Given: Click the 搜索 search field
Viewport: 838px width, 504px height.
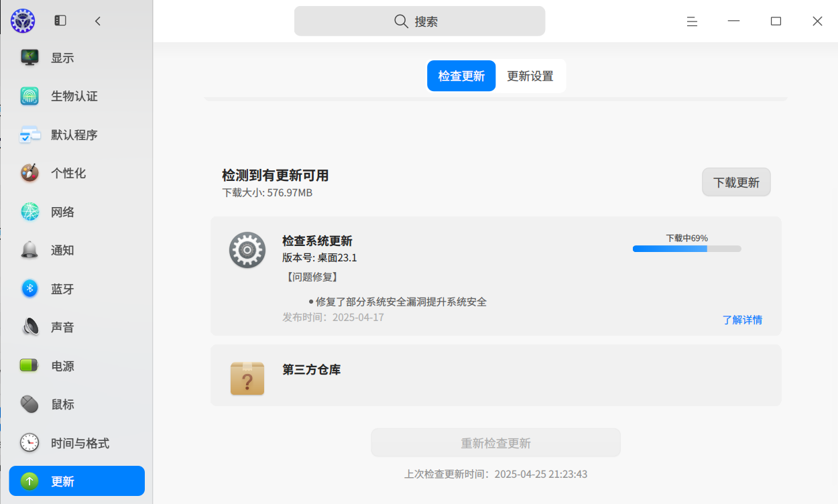Looking at the screenshot, I should (x=420, y=21).
